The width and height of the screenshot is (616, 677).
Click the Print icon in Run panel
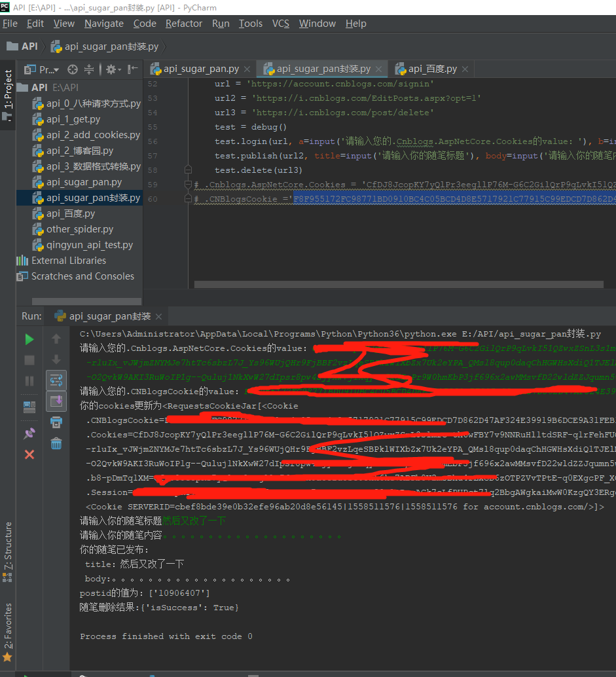[56, 422]
